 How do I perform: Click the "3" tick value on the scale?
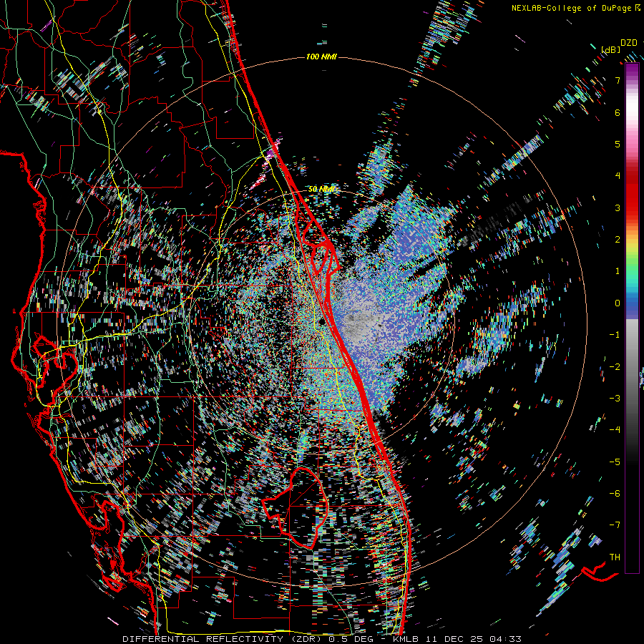pyautogui.click(x=618, y=208)
